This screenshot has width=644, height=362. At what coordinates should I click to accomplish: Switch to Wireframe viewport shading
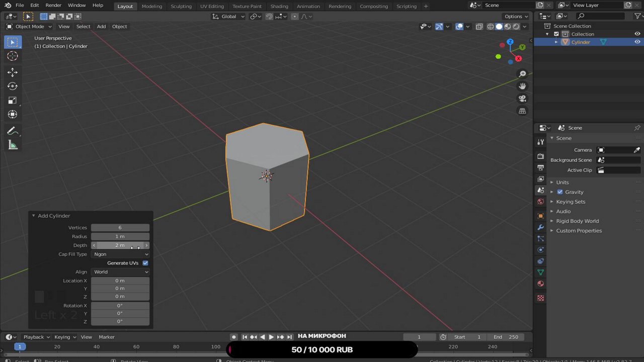click(x=491, y=27)
